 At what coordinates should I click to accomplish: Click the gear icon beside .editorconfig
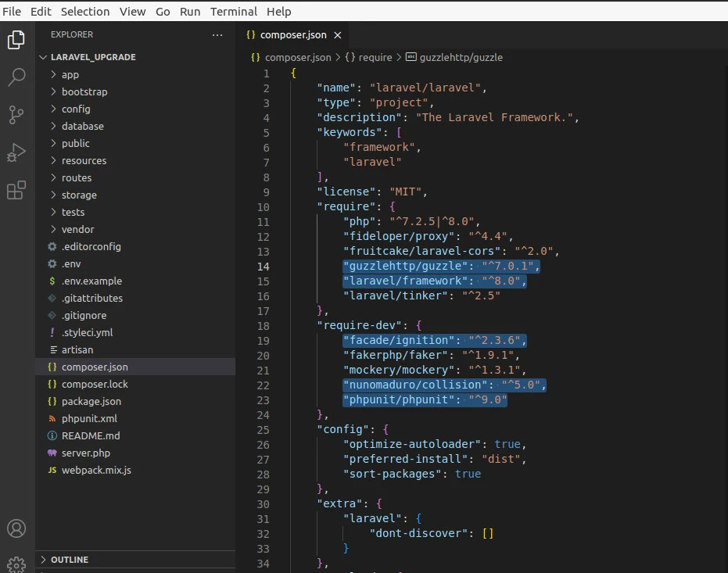(x=52, y=246)
